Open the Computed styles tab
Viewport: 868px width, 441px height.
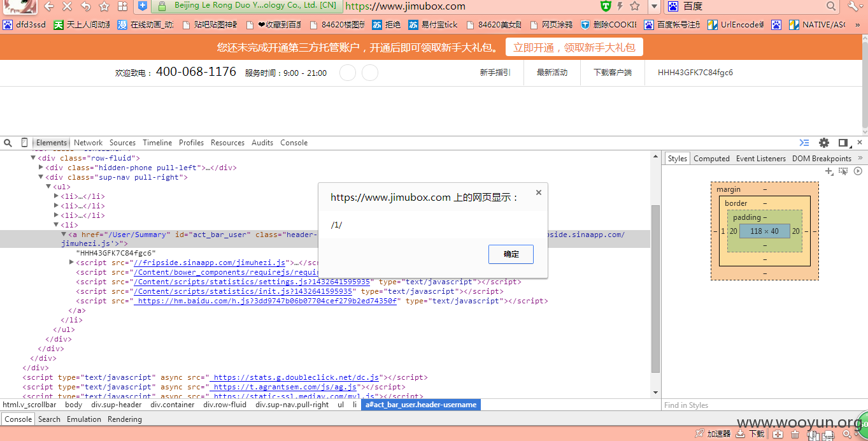coord(711,159)
